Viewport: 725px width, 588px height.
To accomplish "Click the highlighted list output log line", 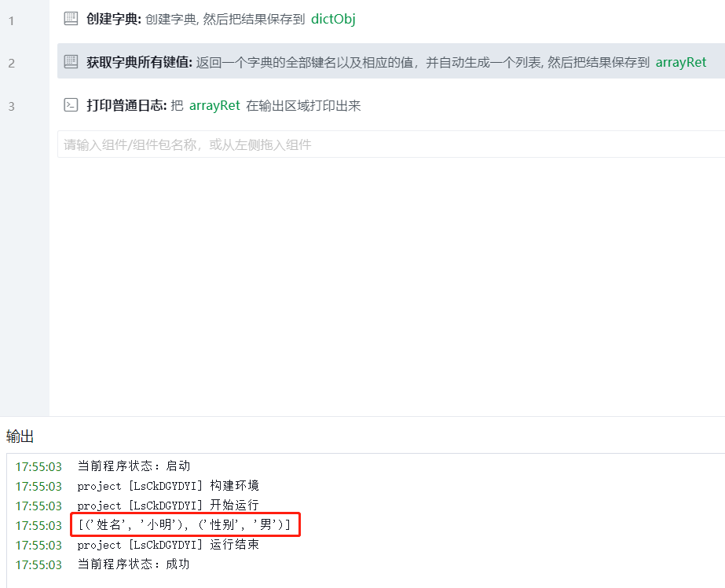I will pos(185,524).
